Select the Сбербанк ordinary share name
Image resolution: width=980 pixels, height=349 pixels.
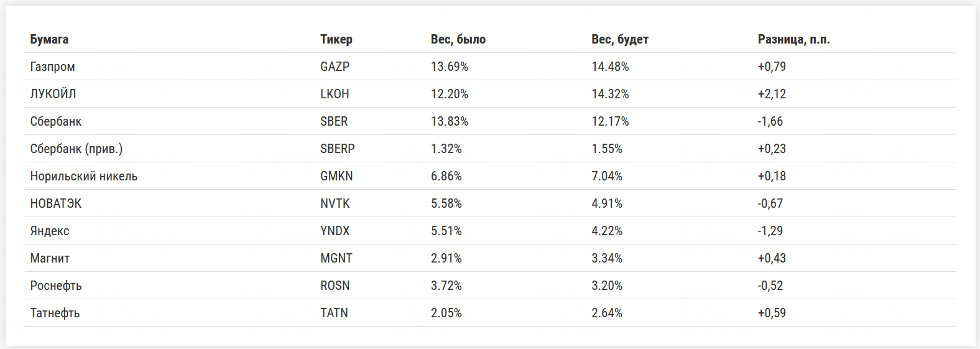(56, 121)
